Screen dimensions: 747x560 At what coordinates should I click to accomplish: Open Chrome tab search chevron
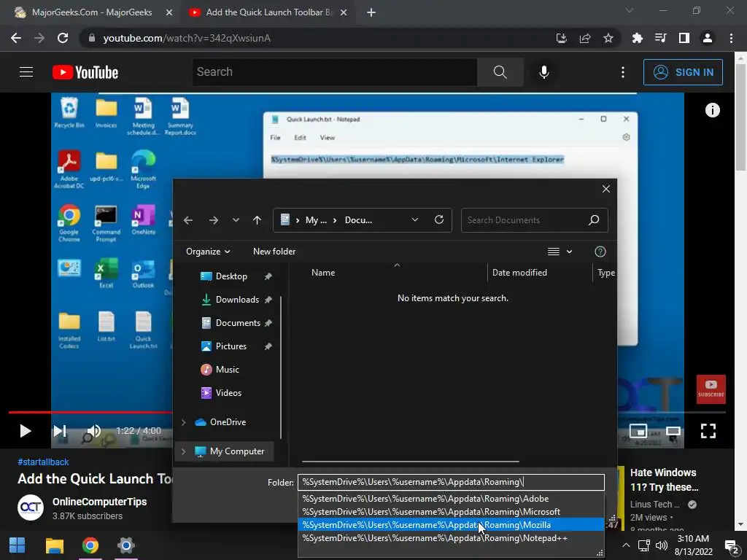(x=630, y=10)
